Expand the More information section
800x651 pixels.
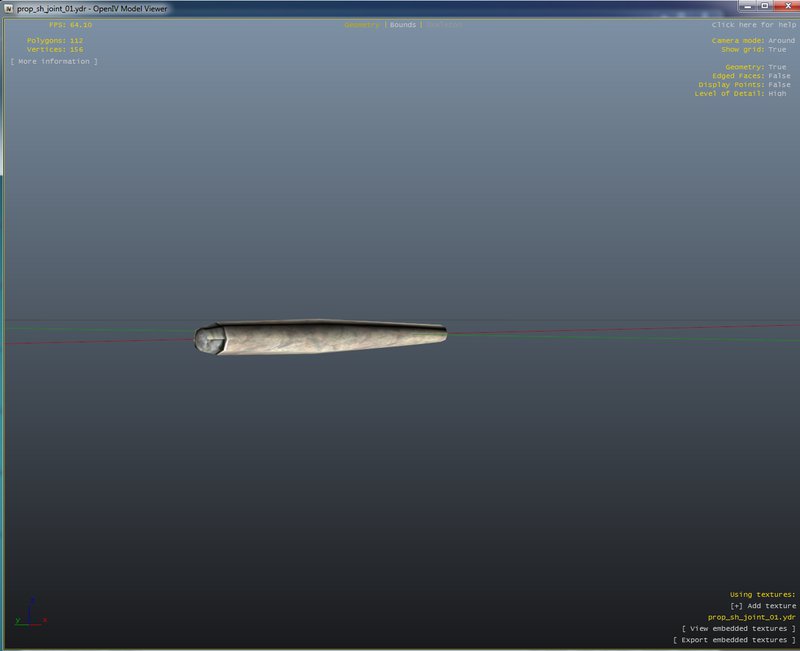tap(54, 62)
